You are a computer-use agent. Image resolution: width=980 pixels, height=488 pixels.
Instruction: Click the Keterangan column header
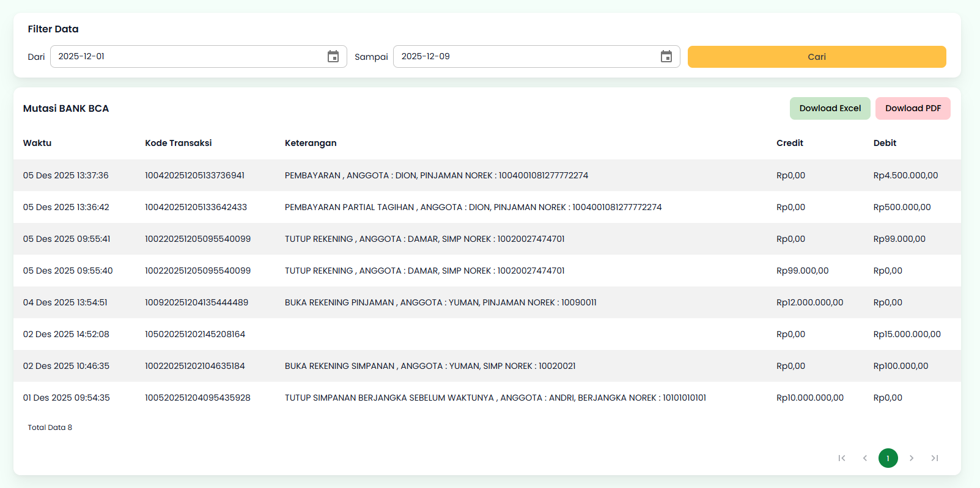[311, 143]
